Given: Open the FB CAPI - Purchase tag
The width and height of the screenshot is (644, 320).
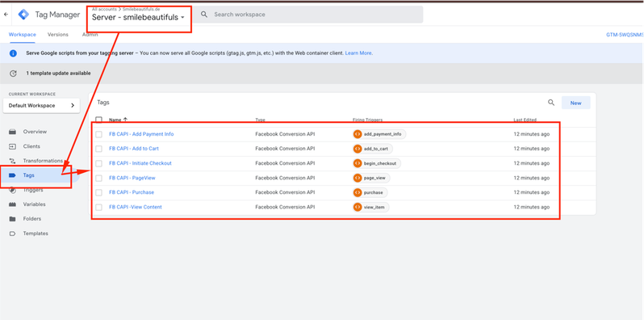Looking at the screenshot, I should tap(132, 192).
